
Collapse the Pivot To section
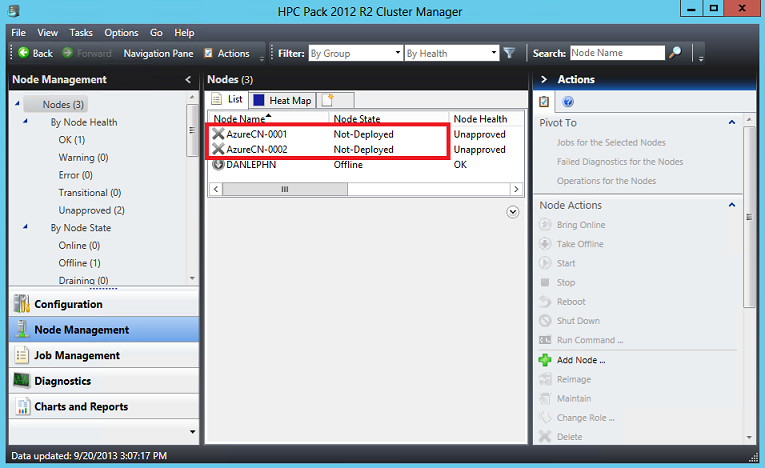pyautogui.click(x=732, y=122)
